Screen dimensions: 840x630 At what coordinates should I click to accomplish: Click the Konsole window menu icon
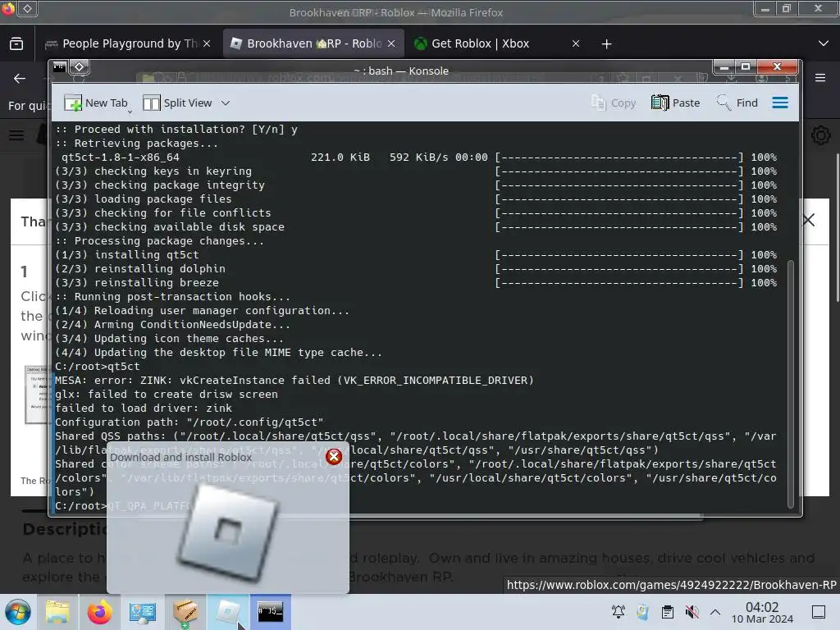[x=59, y=66]
